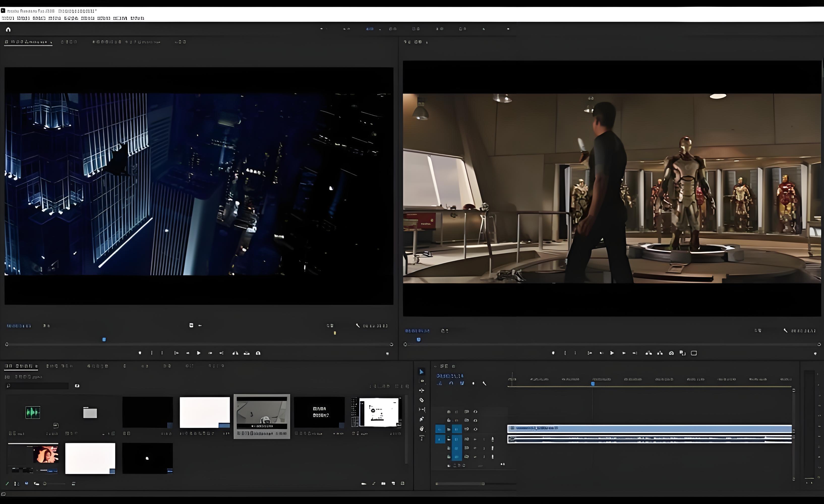Select the Razor tool

pyautogui.click(x=421, y=400)
